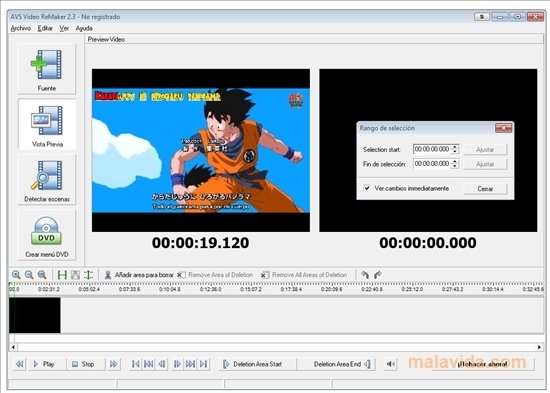Click Remove All Areas of Deletion
Viewport: 550px width, 393px height.
point(304,275)
